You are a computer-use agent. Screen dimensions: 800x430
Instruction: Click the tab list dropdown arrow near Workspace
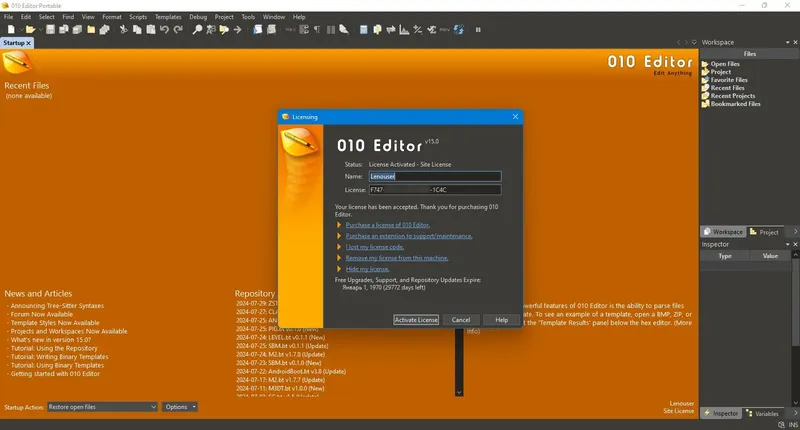(x=694, y=42)
